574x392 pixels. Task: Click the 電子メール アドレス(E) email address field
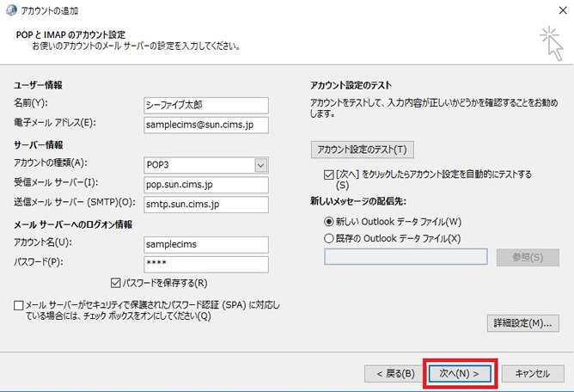coord(206,125)
